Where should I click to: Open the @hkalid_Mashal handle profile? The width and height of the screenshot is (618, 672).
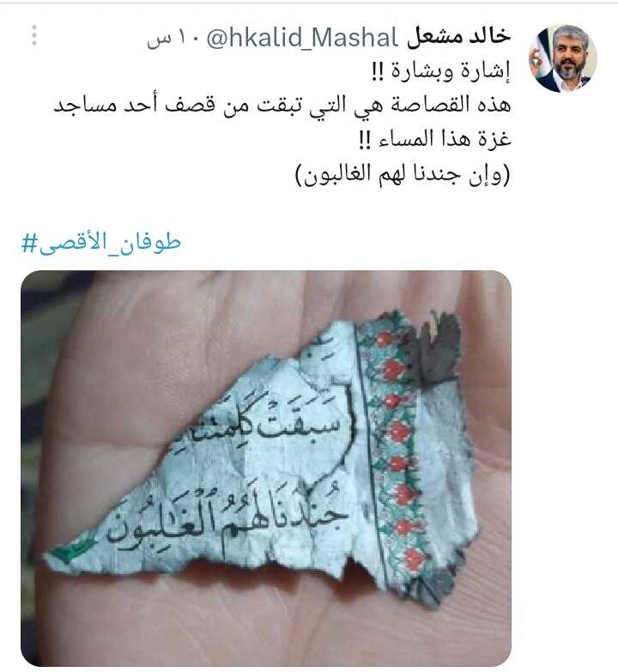point(303,38)
